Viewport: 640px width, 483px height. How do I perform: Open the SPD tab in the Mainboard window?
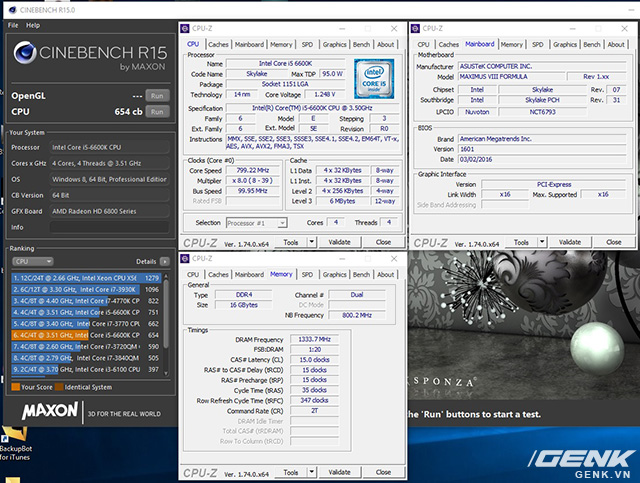point(539,44)
